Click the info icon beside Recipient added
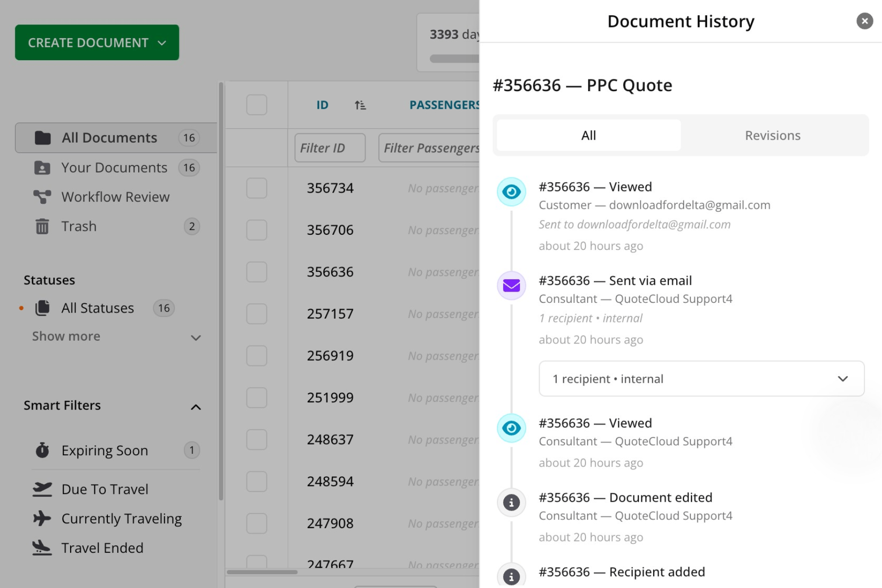This screenshot has width=882, height=588. (x=512, y=577)
